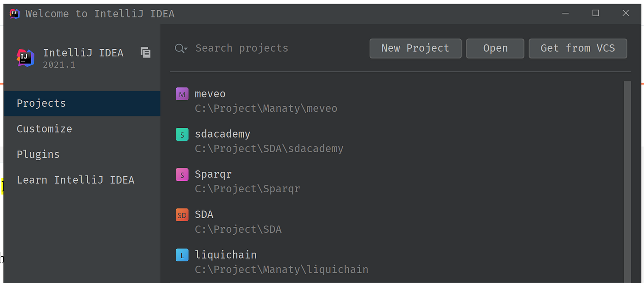Image resolution: width=644 pixels, height=283 pixels.
Task: Maximize the Welcome window
Action: point(596,13)
